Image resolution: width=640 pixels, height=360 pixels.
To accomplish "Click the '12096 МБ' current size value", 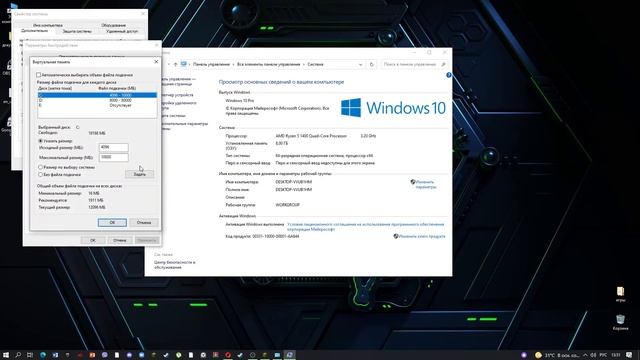I will pyautogui.click(x=97, y=207).
